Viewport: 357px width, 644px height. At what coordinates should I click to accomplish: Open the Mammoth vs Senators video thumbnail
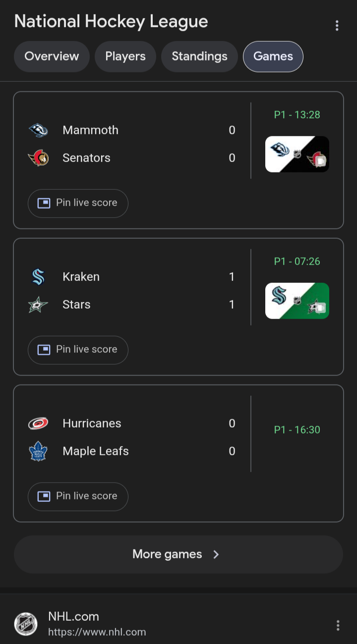[297, 154]
